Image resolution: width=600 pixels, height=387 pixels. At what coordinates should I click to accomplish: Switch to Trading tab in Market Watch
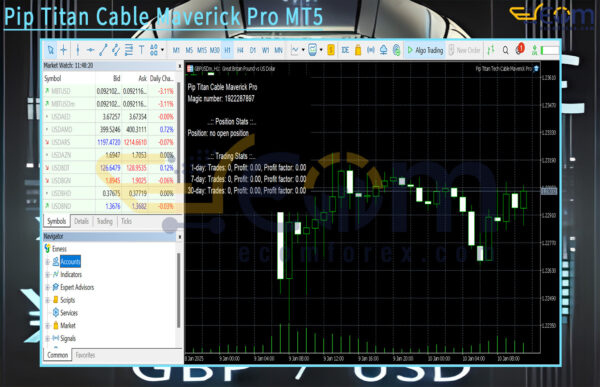(104, 221)
